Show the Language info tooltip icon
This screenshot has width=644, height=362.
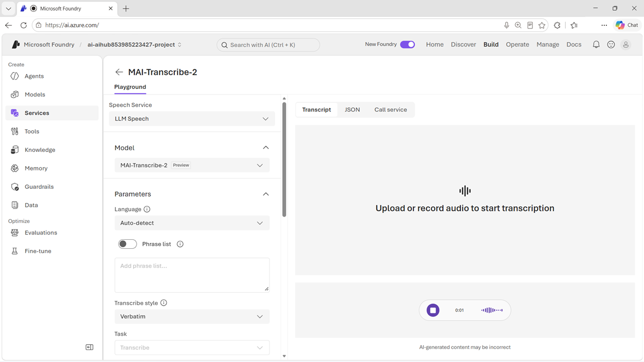[147, 209]
